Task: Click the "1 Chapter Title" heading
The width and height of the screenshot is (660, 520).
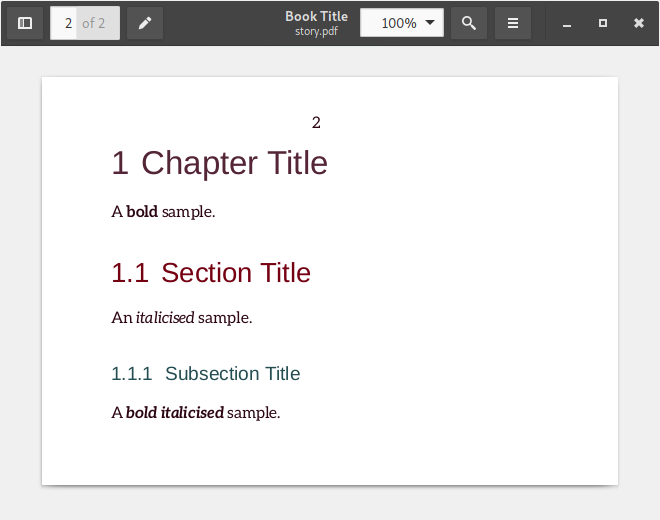Action: (x=219, y=163)
